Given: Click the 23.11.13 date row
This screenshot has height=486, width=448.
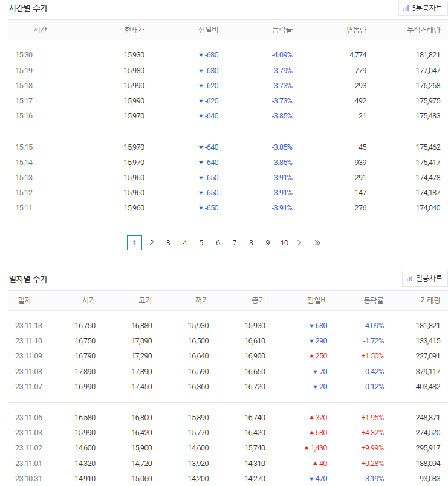Looking at the screenshot, I should [x=228, y=326].
